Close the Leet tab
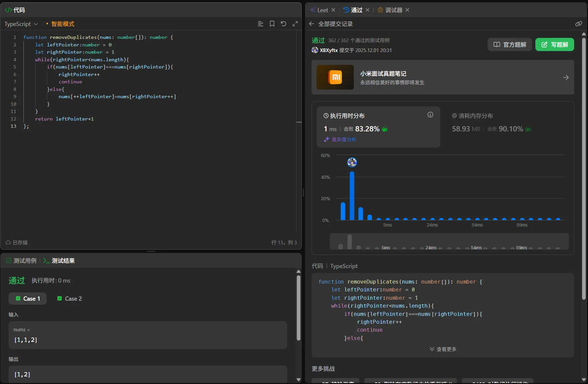Viewport: 588px width, 384px height. tap(333, 10)
